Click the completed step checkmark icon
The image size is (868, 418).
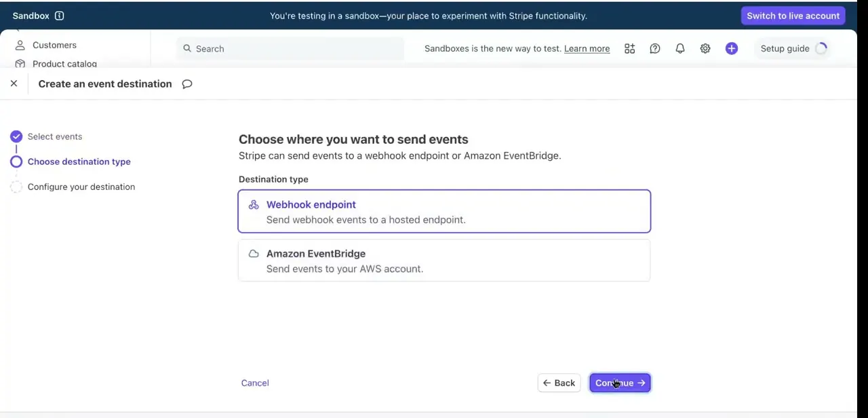pyautogui.click(x=16, y=136)
